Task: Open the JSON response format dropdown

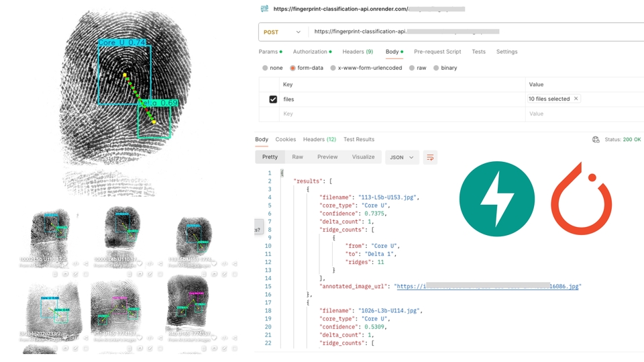Action: coord(402,157)
